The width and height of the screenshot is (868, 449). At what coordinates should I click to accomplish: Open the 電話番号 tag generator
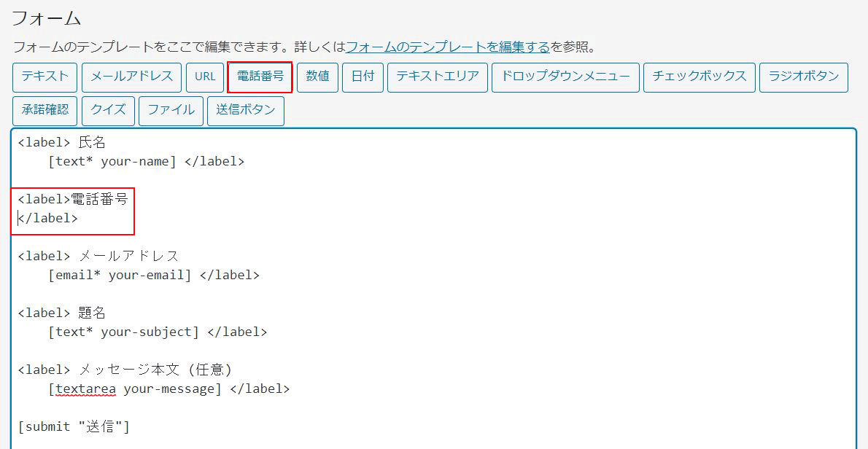[x=260, y=77]
